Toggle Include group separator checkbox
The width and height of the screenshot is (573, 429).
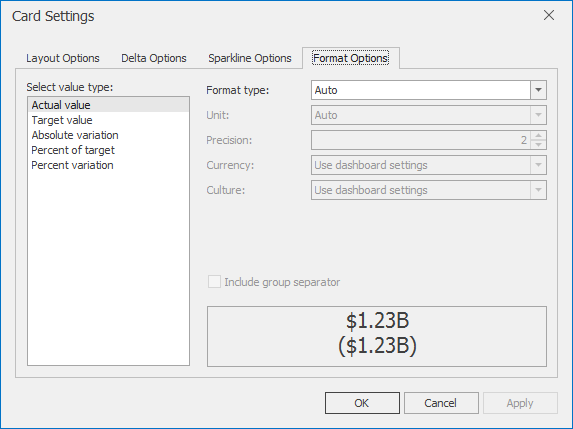[x=214, y=282]
